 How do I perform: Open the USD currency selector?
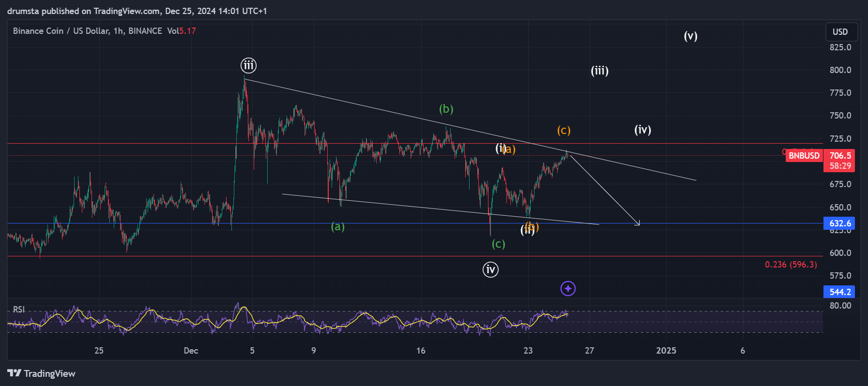[x=840, y=32]
